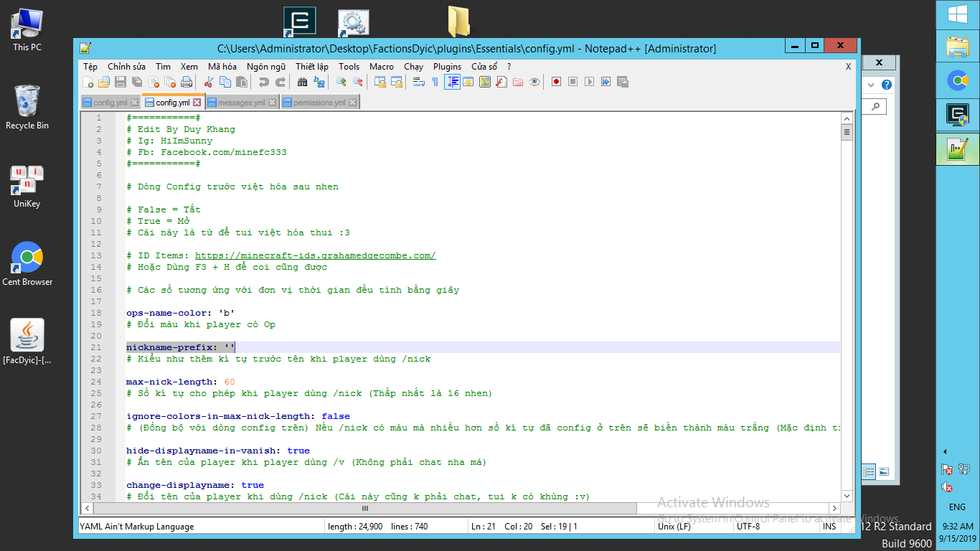Click the Zoom in magnifier icon
Screen dimensions: 980x551
point(341,82)
